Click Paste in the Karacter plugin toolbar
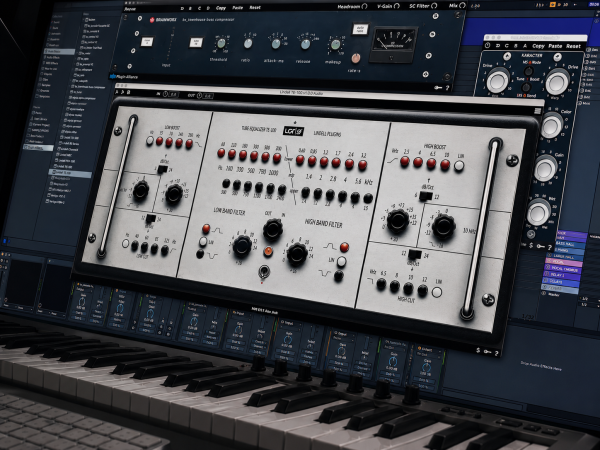The height and width of the screenshot is (450, 600). [556, 46]
